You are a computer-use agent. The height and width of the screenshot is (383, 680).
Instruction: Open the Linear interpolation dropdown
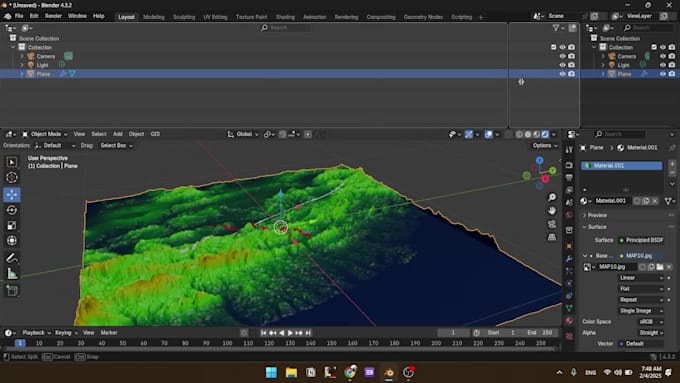pos(641,278)
